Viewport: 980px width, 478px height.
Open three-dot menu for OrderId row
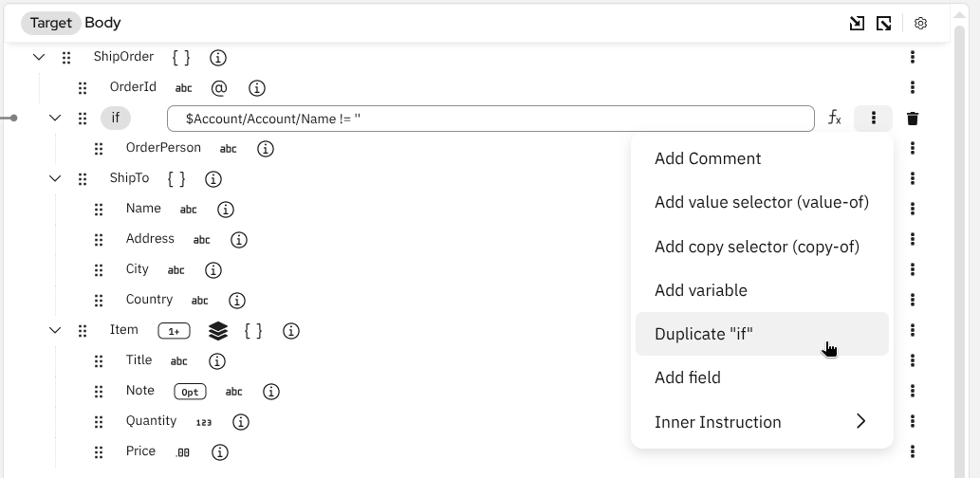click(913, 87)
